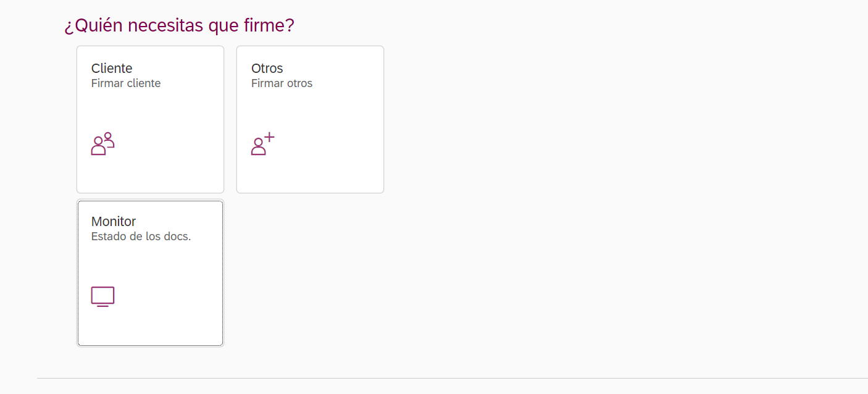Click the person-with-plus symbol for other signers
The width and height of the screenshot is (868, 394).
[x=263, y=144]
